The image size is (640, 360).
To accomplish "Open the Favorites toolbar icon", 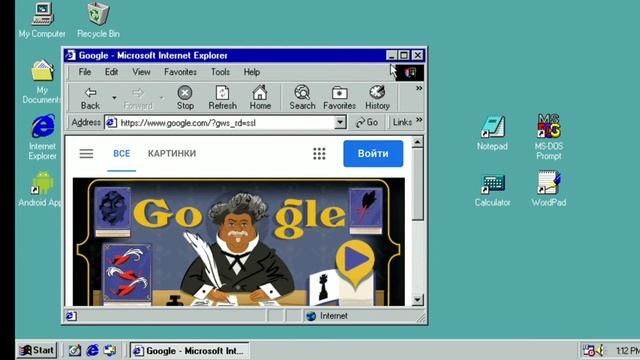I will pyautogui.click(x=339, y=98).
